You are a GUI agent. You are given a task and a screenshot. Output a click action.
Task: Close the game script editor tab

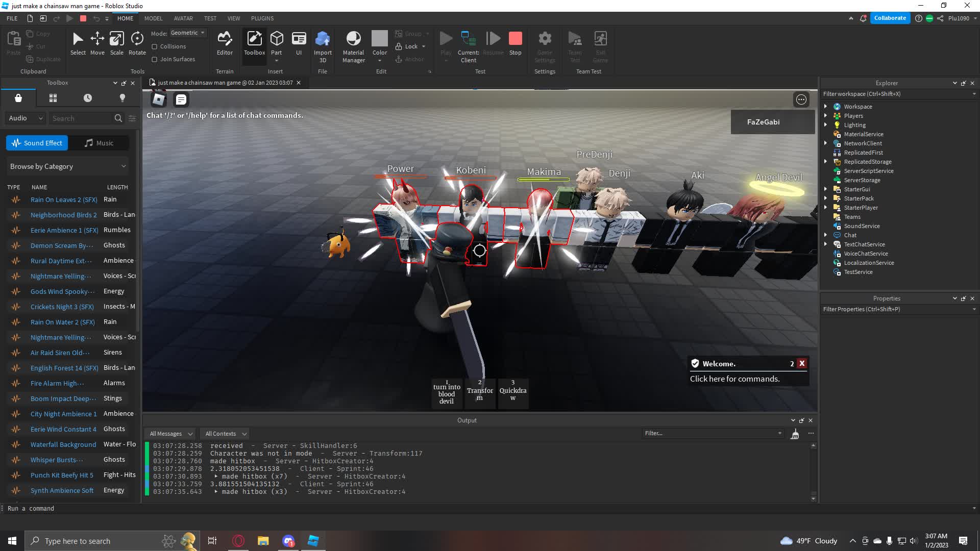point(299,83)
